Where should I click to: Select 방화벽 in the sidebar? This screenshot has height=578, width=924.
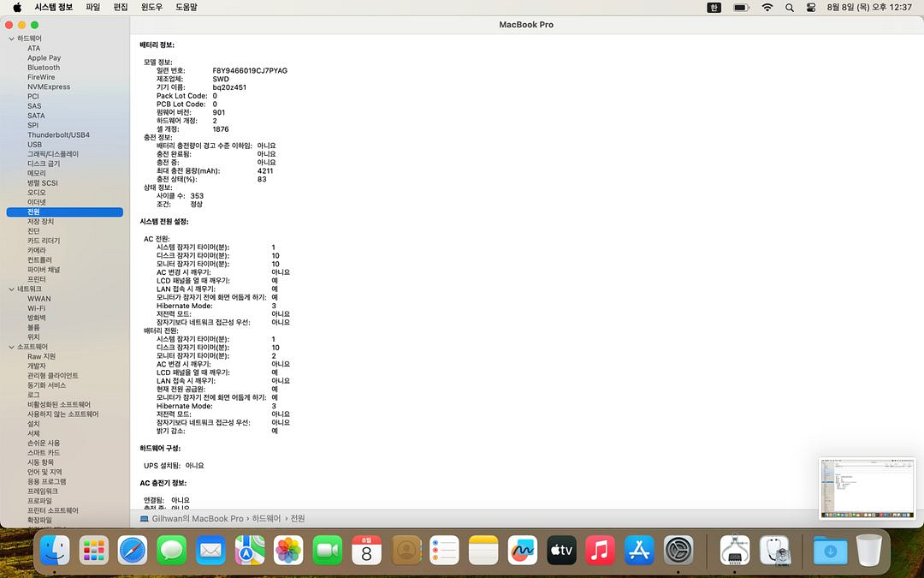37,318
